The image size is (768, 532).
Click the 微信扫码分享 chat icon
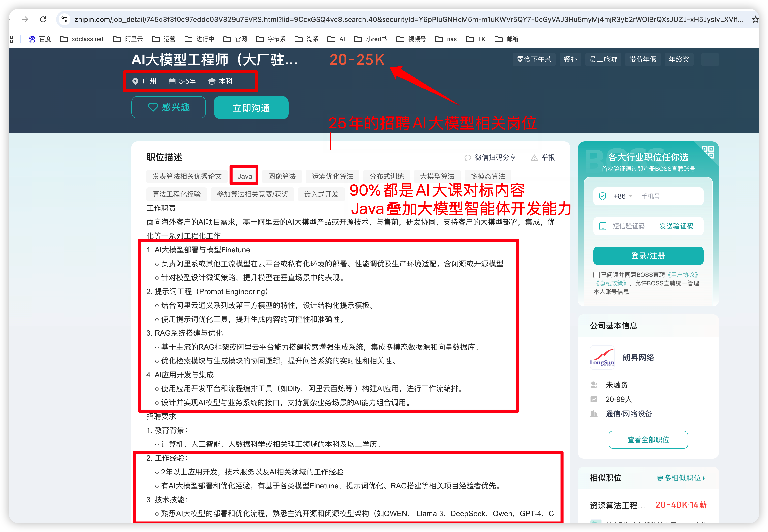[468, 158]
